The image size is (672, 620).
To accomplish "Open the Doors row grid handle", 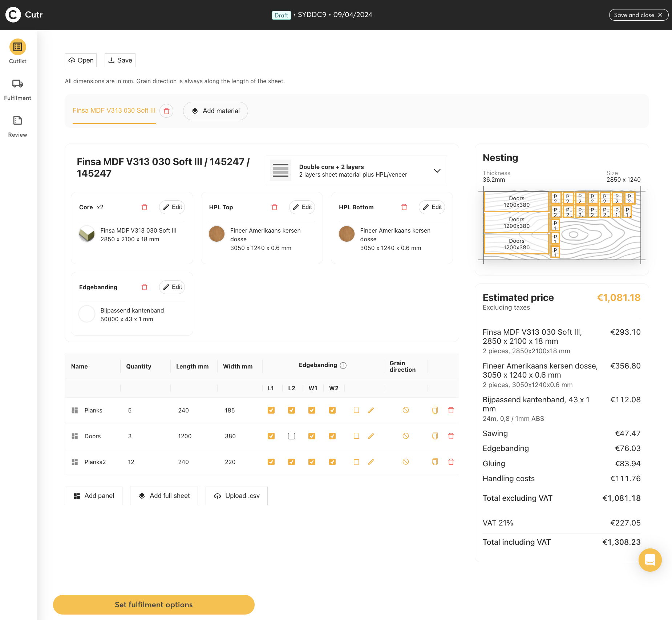I will (x=75, y=436).
